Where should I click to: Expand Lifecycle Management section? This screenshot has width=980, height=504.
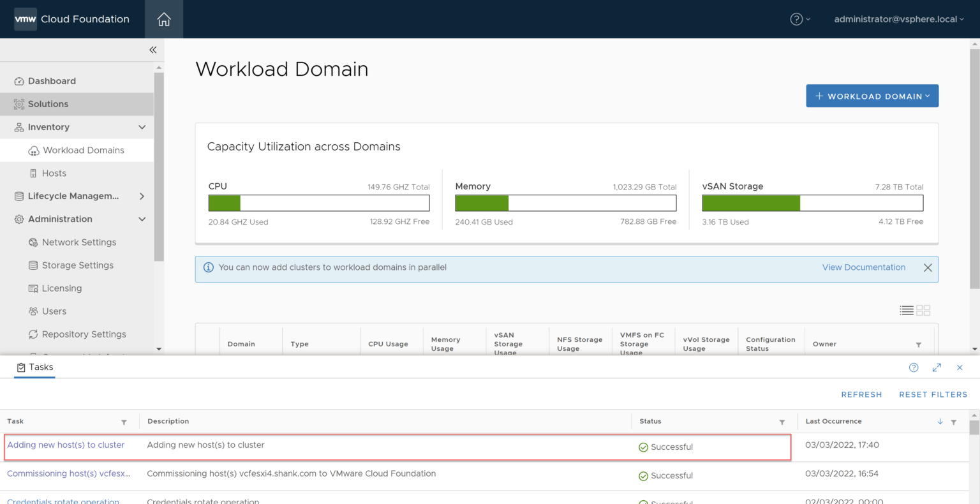142,196
